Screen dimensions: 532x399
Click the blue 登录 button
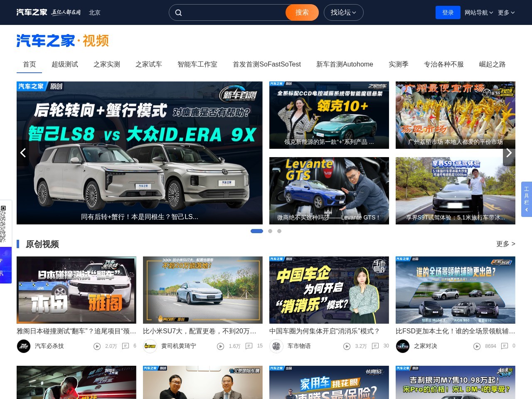point(448,12)
